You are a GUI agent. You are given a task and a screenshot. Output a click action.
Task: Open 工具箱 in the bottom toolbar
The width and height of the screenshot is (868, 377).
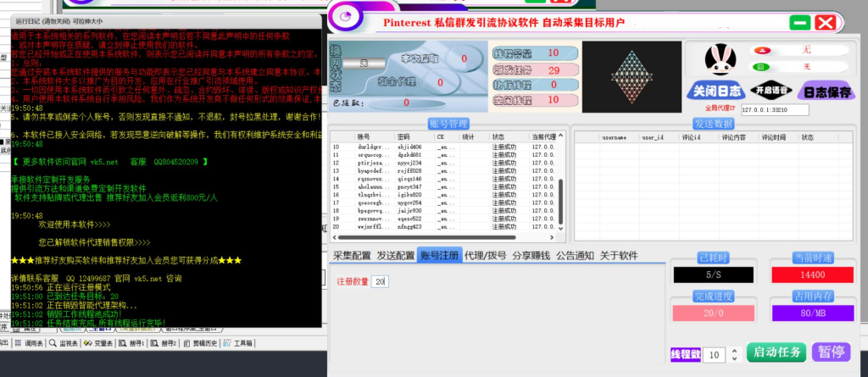(238, 343)
